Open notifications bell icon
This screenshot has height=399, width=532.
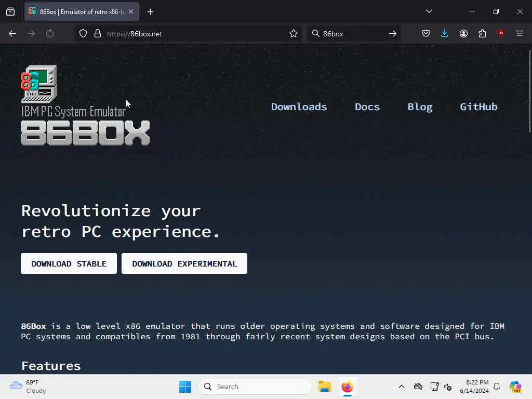[x=497, y=387]
